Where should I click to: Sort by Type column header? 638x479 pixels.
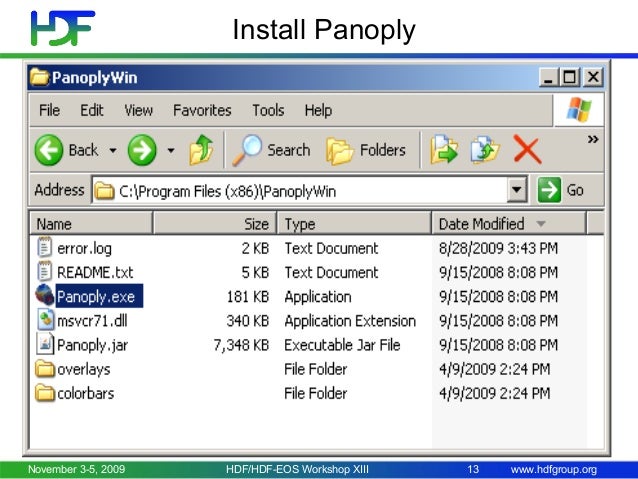354,223
